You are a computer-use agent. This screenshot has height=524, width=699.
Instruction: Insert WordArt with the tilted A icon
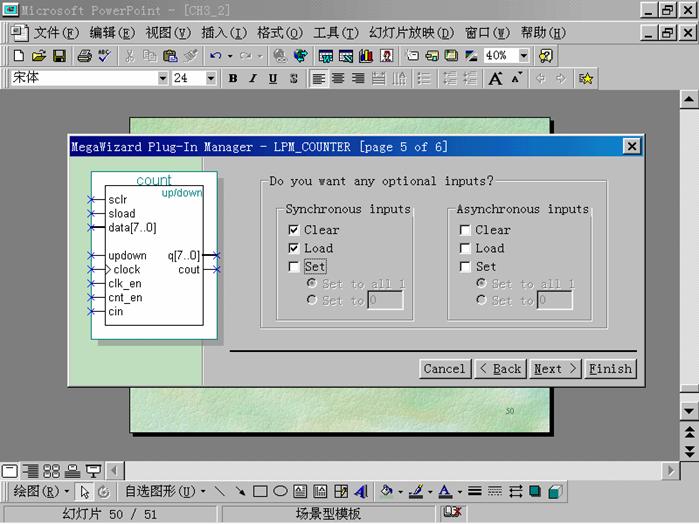pyautogui.click(x=361, y=491)
